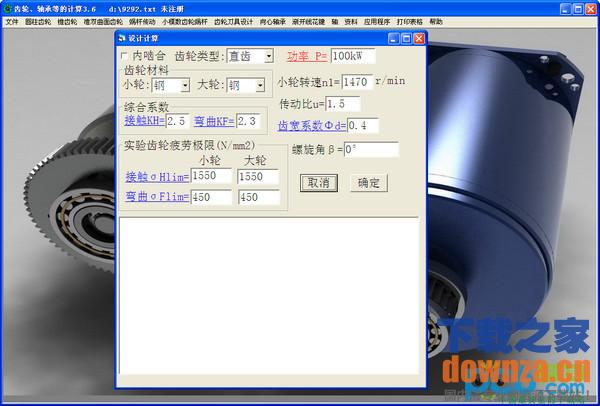Click the 功率 P= link

[x=306, y=57]
